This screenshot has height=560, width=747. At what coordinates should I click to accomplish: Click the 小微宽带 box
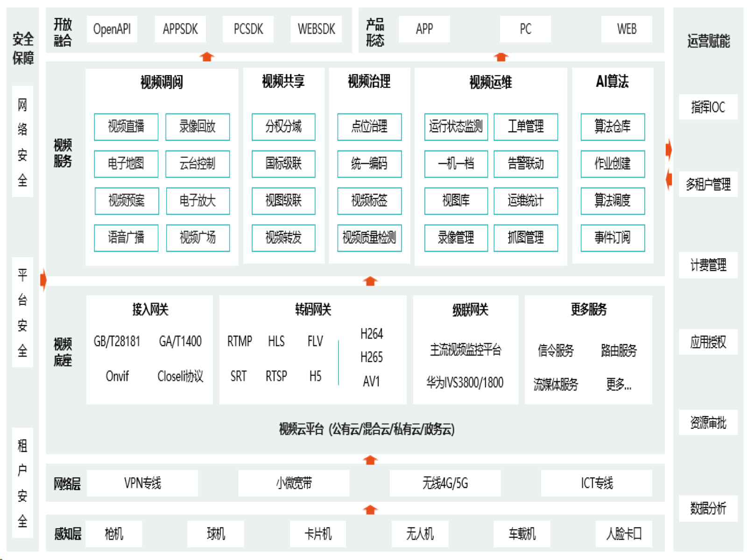point(294,483)
